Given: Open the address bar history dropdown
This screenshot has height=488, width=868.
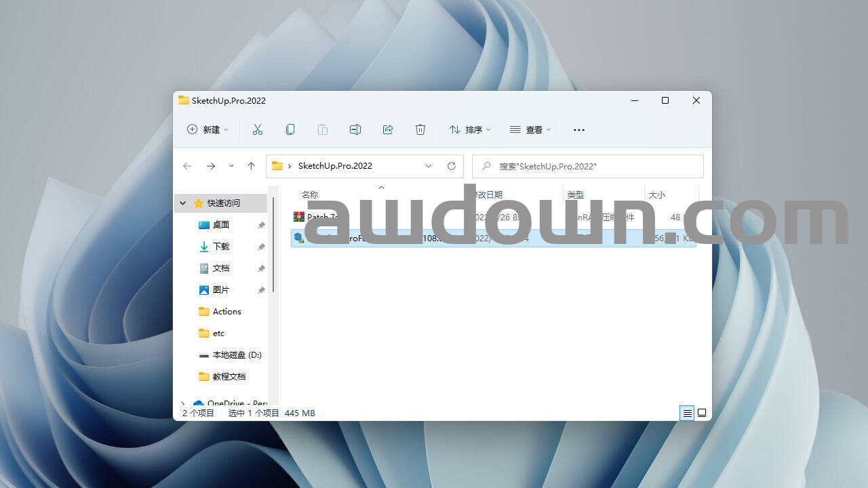Looking at the screenshot, I should [429, 166].
